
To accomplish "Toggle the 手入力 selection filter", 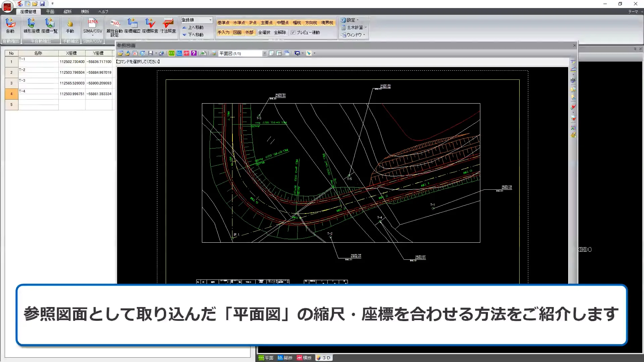I will click(x=224, y=33).
